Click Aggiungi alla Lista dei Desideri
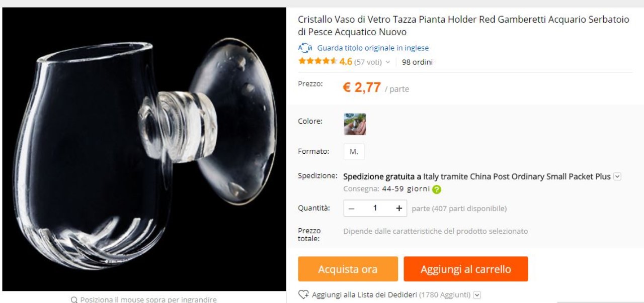This screenshot has height=303, width=644. tap(365, 295)
